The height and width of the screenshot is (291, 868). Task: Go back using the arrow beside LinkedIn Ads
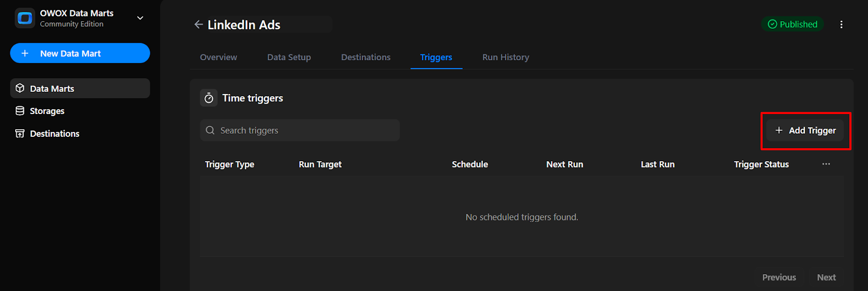coord(199,24)
